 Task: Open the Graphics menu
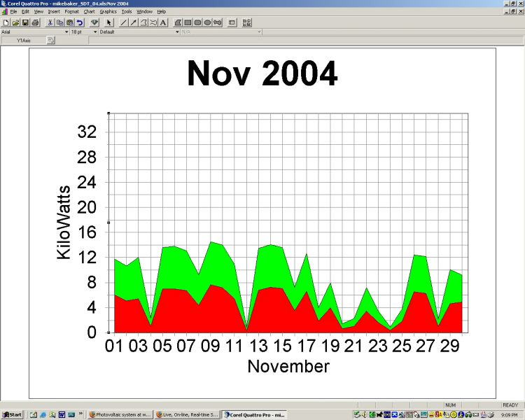pyautogui.click(x=108, y=12)
